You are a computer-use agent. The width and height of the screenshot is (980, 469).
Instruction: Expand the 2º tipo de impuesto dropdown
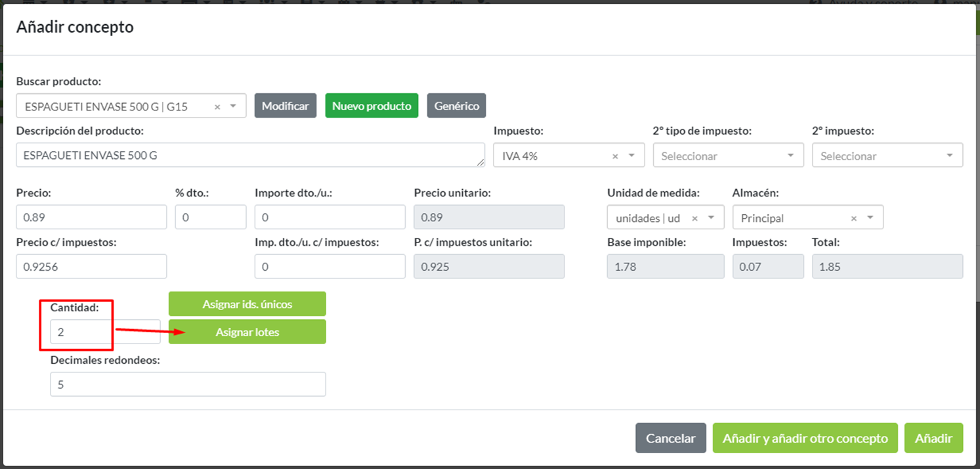click(790, 156)
